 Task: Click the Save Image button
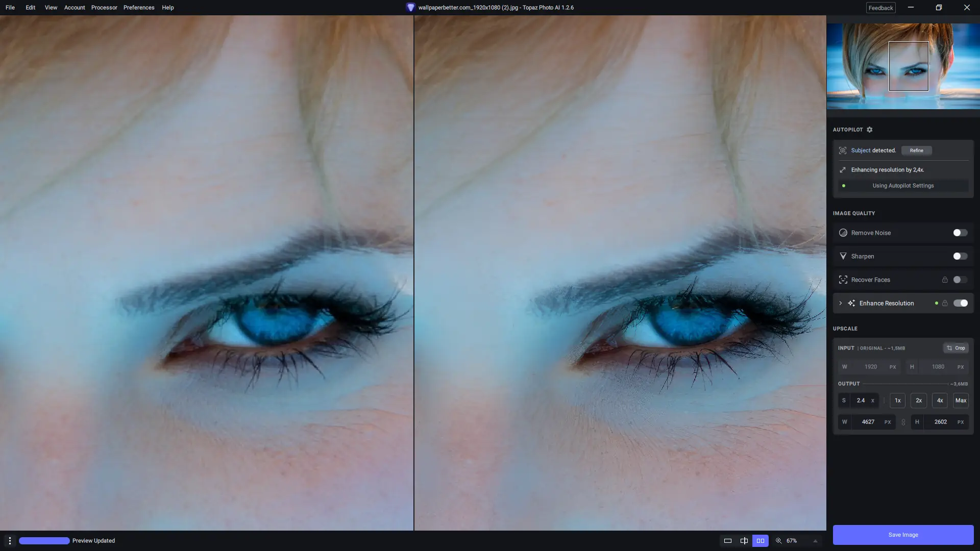[903, 535]
